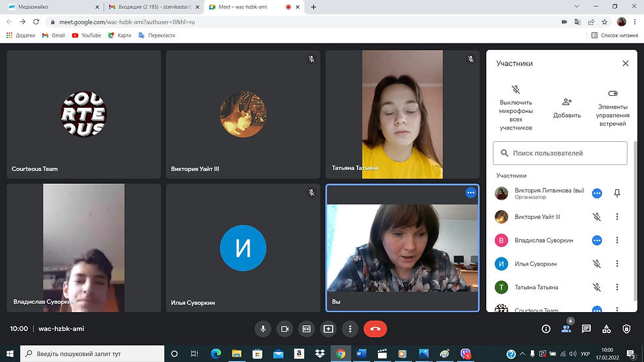Turn on captions with the CC button
The height and width of the screenshot is (362, 644).
[306, 328]
